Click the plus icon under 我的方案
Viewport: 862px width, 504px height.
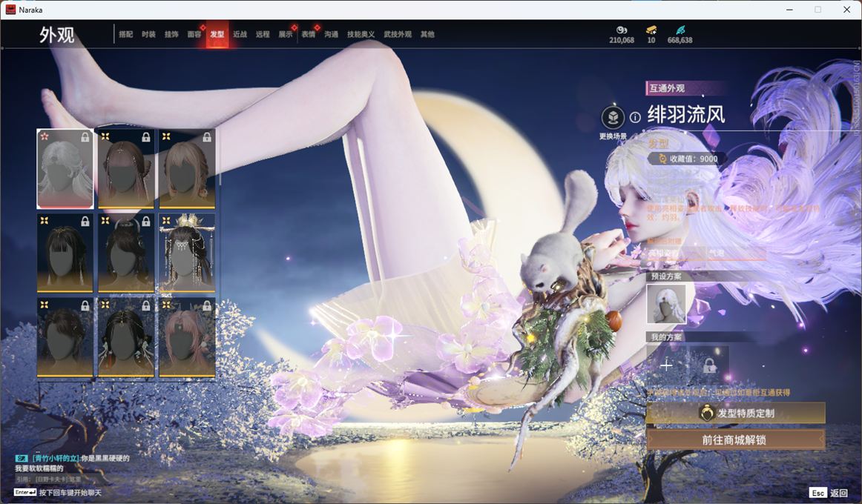point(666,365)
